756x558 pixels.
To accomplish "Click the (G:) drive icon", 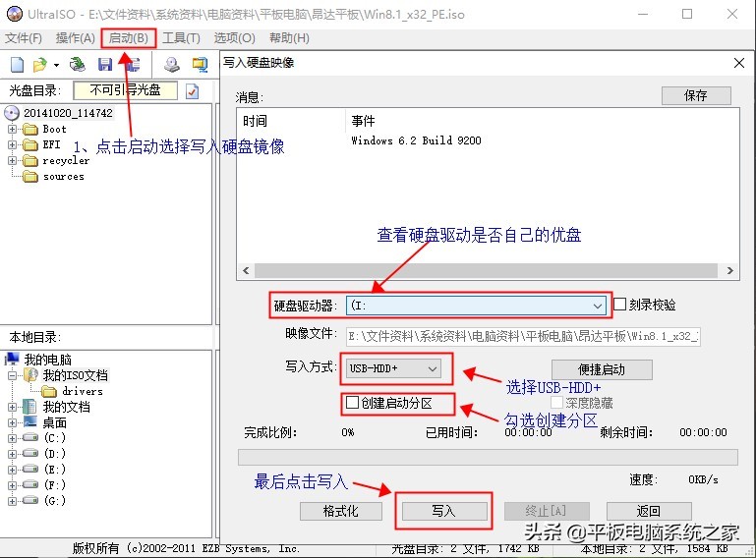I will pyautogui.click(x=30, y=501).
